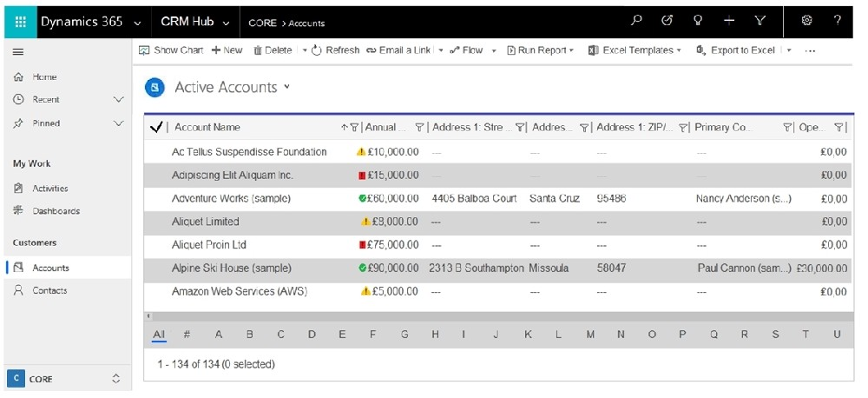Open the Account Name column filter icon
This screenshot has height=398, width=868.
click(354, 128)
